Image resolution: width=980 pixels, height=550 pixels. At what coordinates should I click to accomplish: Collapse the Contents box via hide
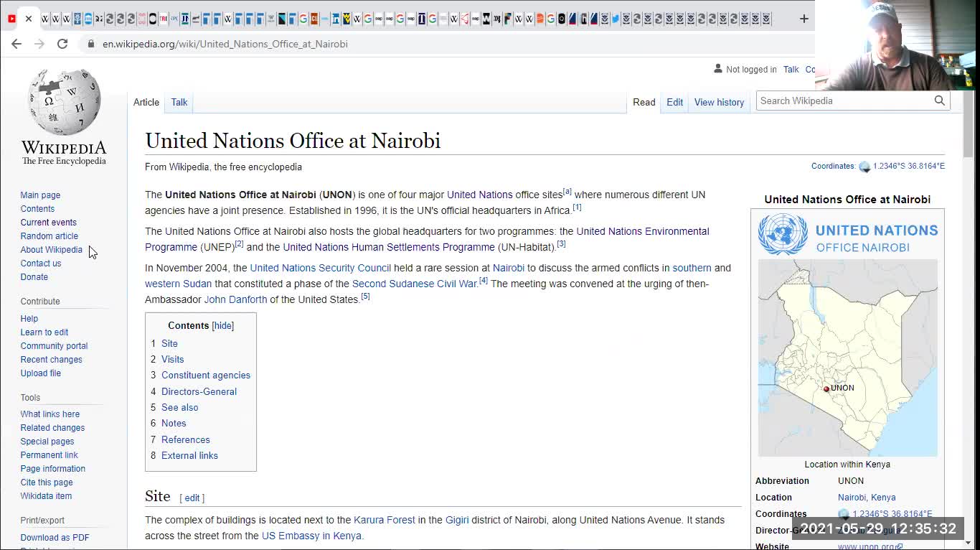(x=223, y=325)
